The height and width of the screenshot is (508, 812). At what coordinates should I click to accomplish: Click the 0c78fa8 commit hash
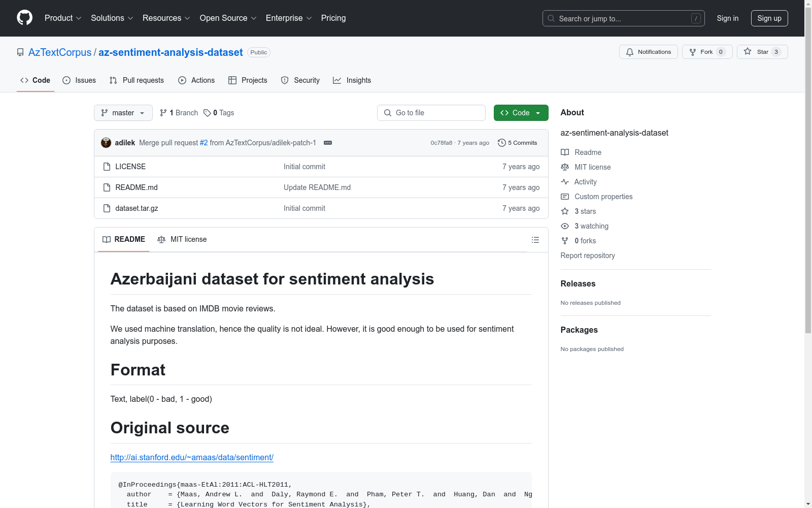point(442,143)
